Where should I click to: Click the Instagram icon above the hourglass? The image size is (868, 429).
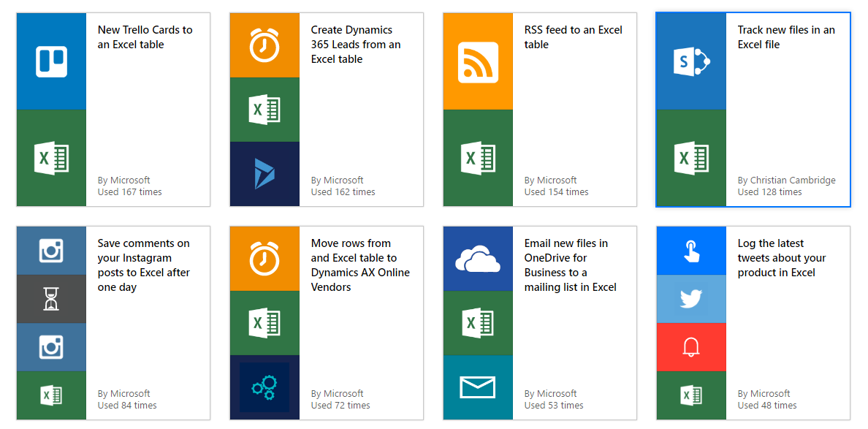point(51,250)
